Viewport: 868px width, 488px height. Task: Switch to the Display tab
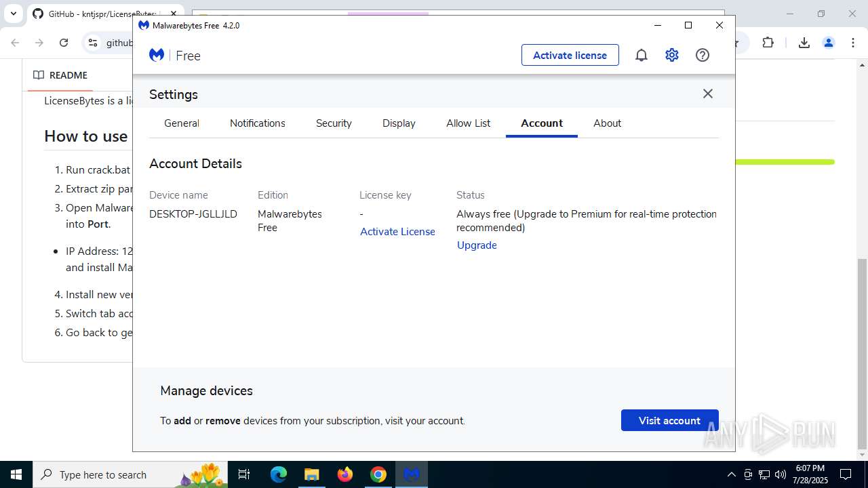pos(399,123)
